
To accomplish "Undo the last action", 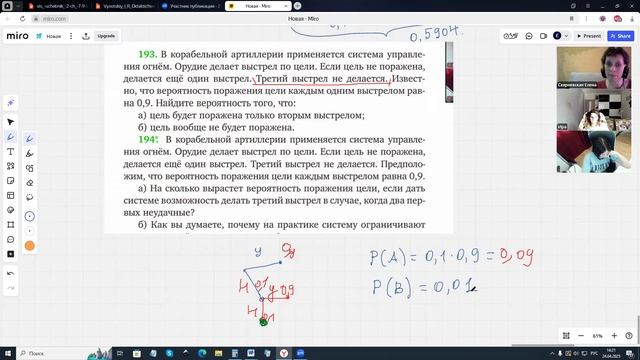I will coord(11,273).
